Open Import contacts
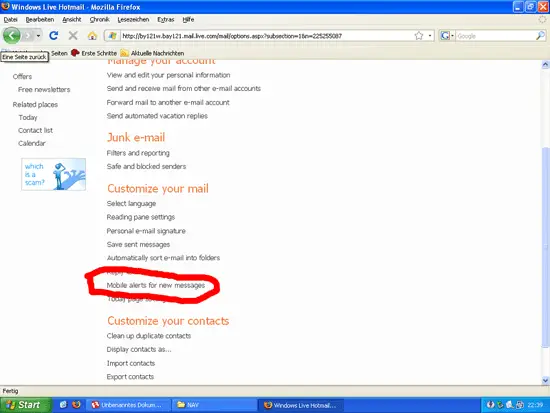Viewport: 550px width, 413px height. tap(130, 363)
